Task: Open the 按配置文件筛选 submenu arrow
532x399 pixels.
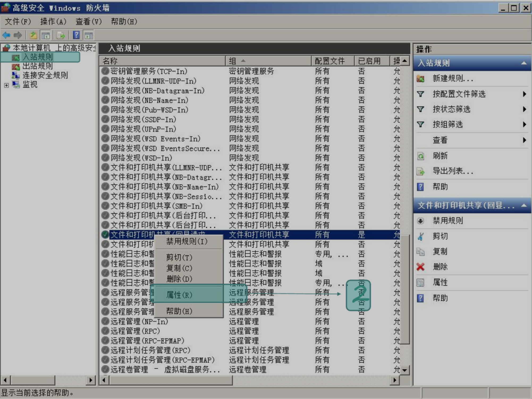Action: click(x=524, y=94)
